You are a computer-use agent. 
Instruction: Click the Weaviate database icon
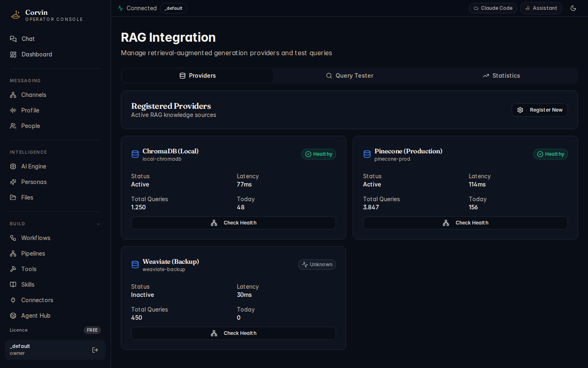(135, 265)
